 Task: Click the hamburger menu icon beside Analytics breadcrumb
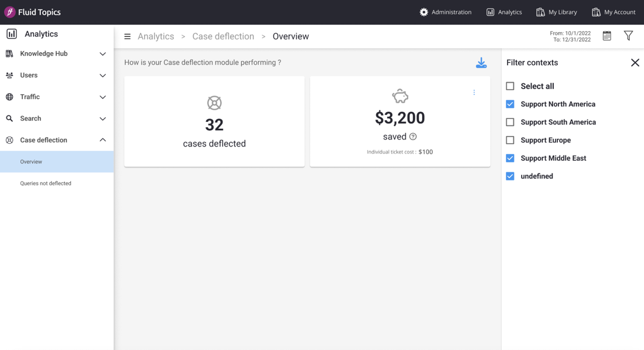(x=127, y=36)
